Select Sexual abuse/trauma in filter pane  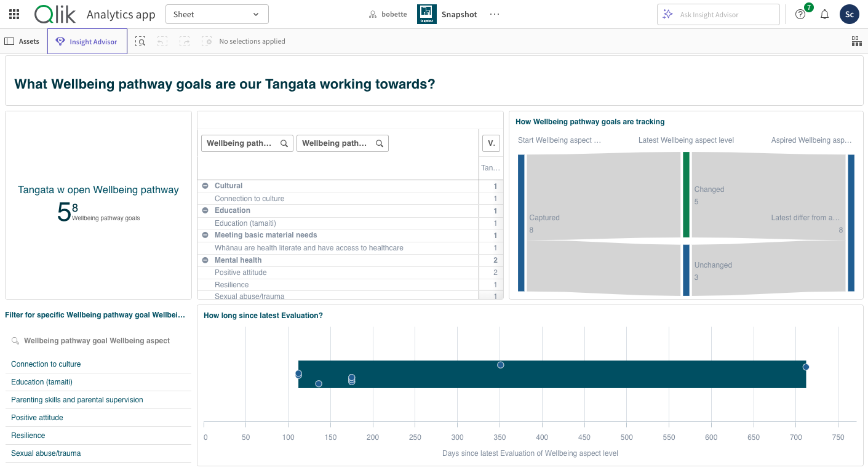pos(98,453)
